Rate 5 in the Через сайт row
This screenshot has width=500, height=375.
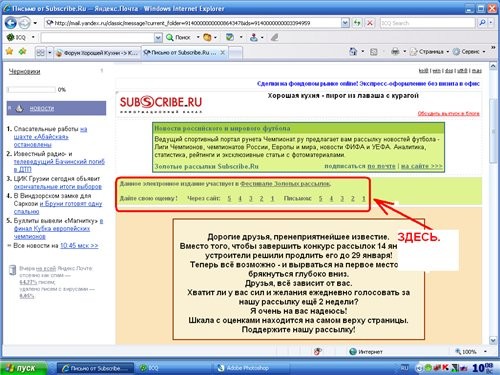(x=229, y=198)
